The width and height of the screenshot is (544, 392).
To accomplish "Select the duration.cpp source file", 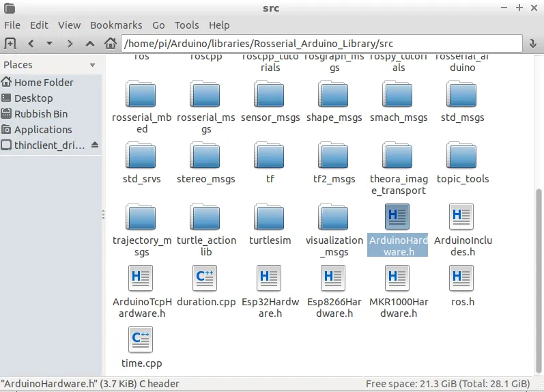I will [205, 279].
